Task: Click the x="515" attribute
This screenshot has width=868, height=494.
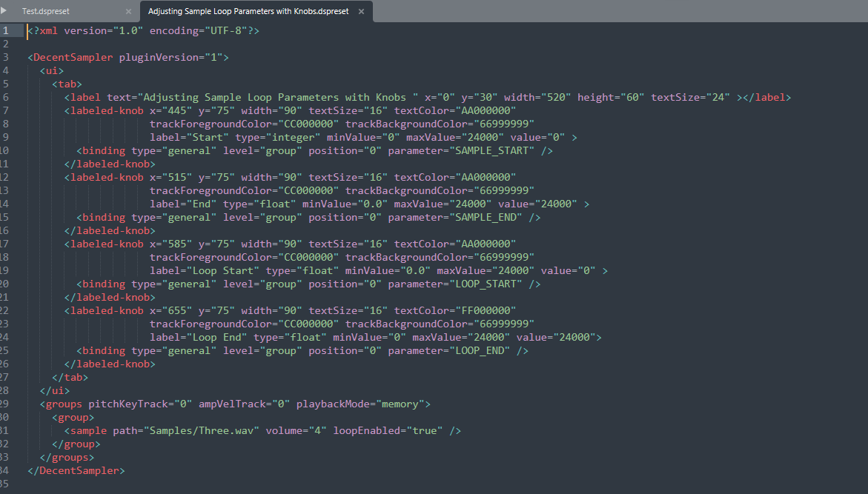Action: pyautogui.click(x=170, y=177)
